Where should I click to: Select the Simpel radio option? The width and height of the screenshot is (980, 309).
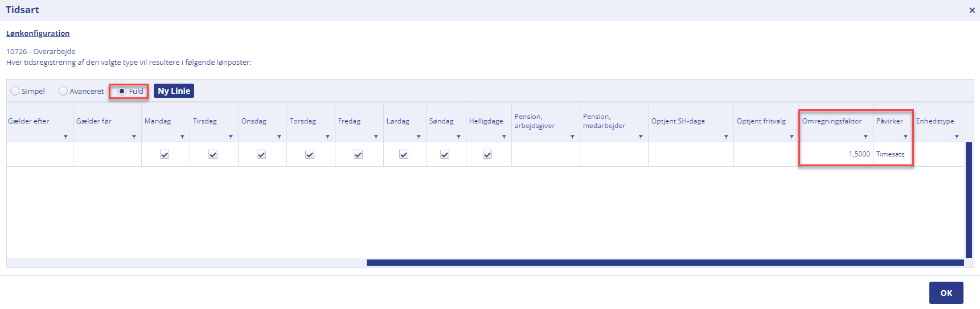point(15,91)
